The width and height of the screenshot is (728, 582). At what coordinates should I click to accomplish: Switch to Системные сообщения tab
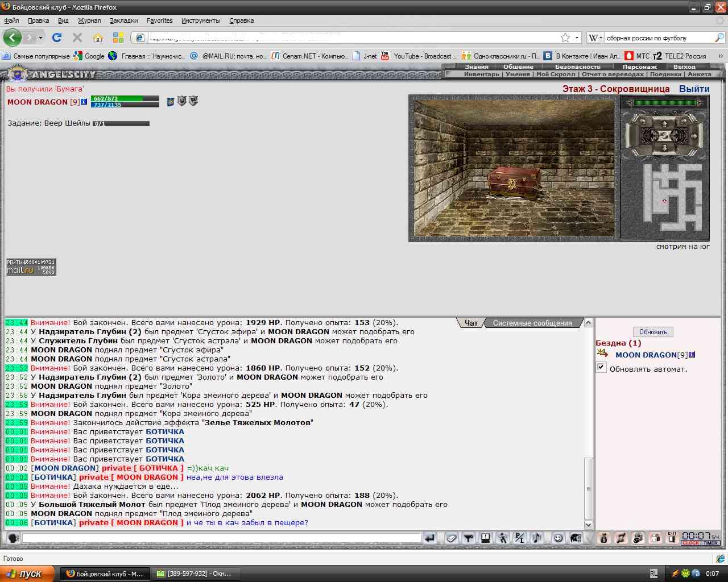click(x=532, y=323)
